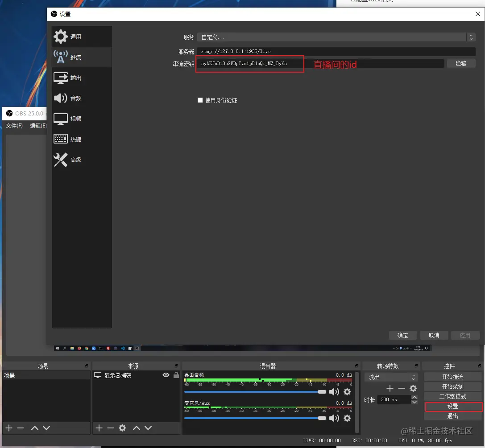Click Start Recording (开始录制) button
485x448 pixels.
click(453, 387)
